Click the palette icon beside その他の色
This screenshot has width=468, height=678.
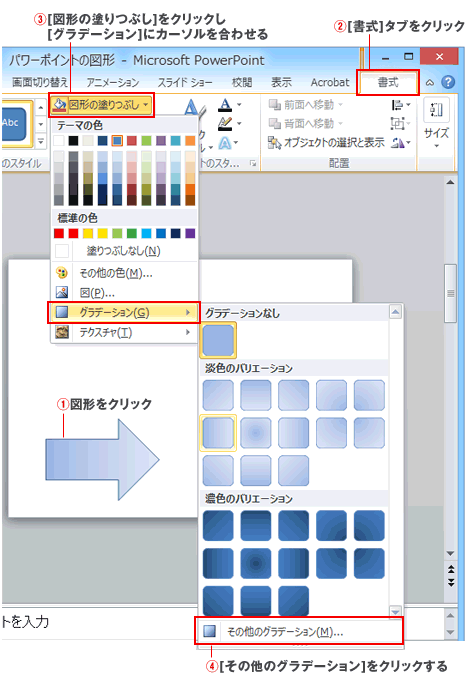pos(62,273)
